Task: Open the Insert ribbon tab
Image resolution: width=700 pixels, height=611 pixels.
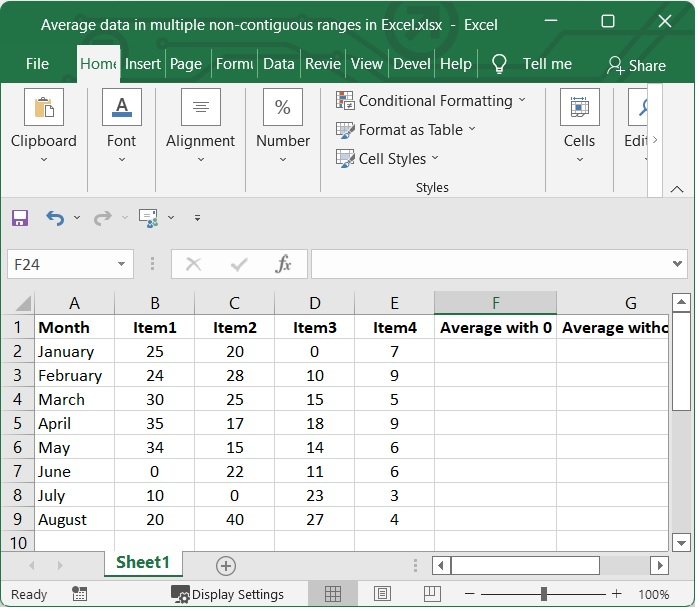Action: click(143, 64)
